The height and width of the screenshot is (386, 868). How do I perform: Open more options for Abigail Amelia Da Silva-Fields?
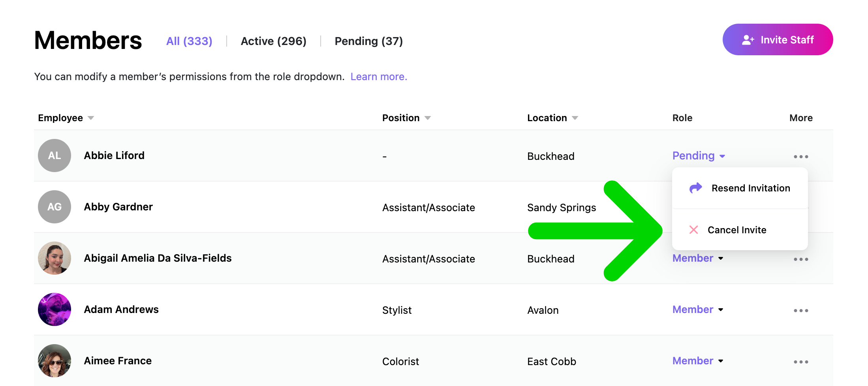[801, 259]
